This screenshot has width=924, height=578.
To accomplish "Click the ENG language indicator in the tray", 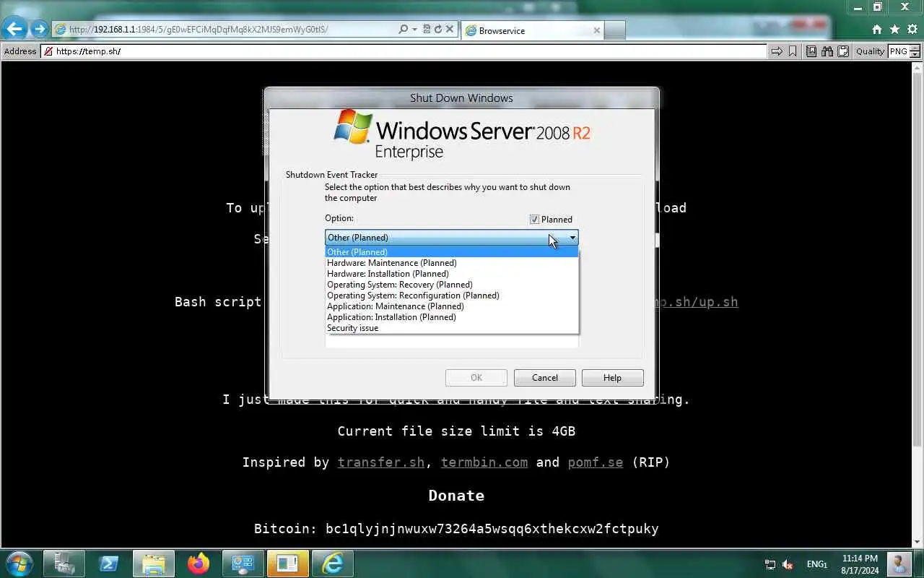I will pos(816,564).
